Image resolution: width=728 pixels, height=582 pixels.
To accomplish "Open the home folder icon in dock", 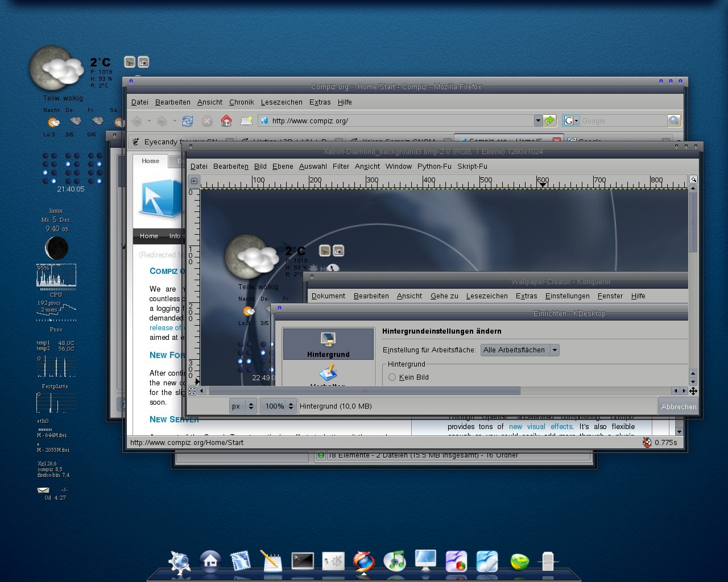I will click(x=210, y=562).
